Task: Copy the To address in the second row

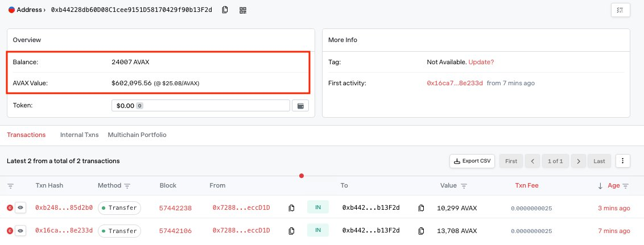Action: (421, 231)
